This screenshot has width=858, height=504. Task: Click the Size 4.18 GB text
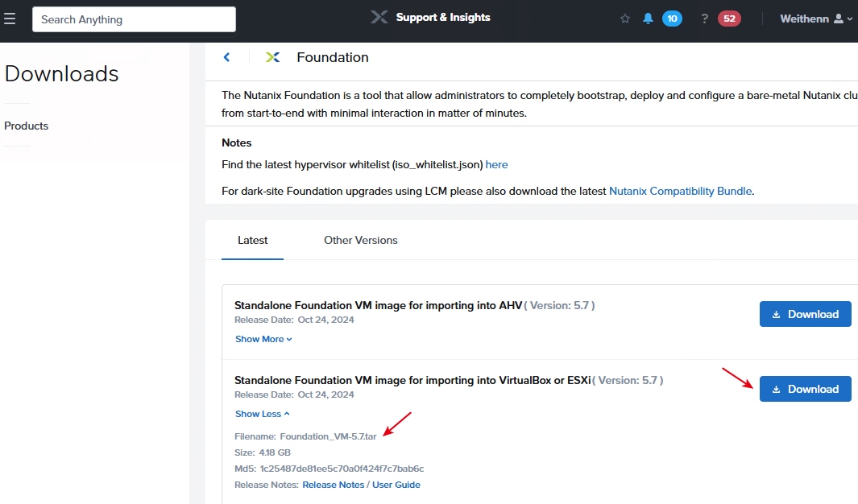[x=263, y=452]
